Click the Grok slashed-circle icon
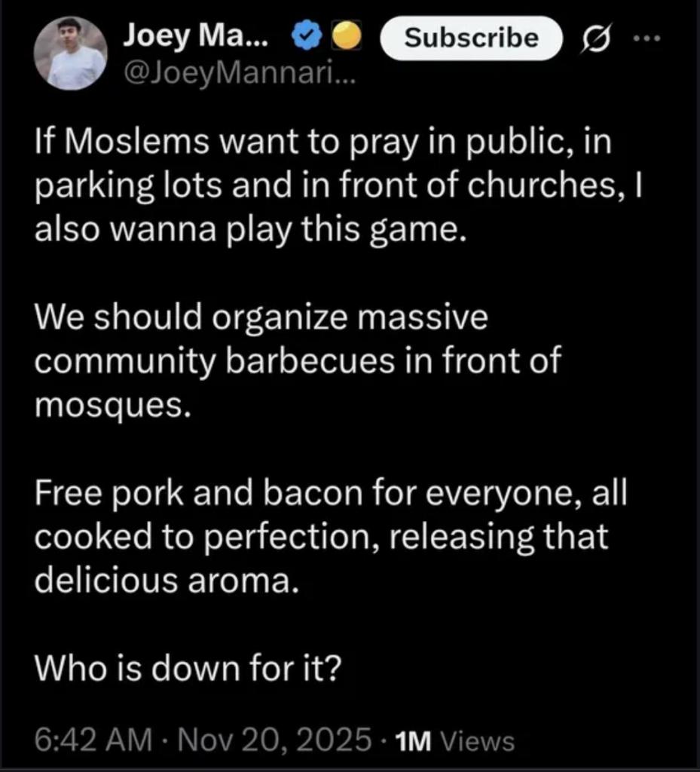Image resolution: width=700 pixels, height=772 pixels. pyautogui.click(x=592, y=38)
